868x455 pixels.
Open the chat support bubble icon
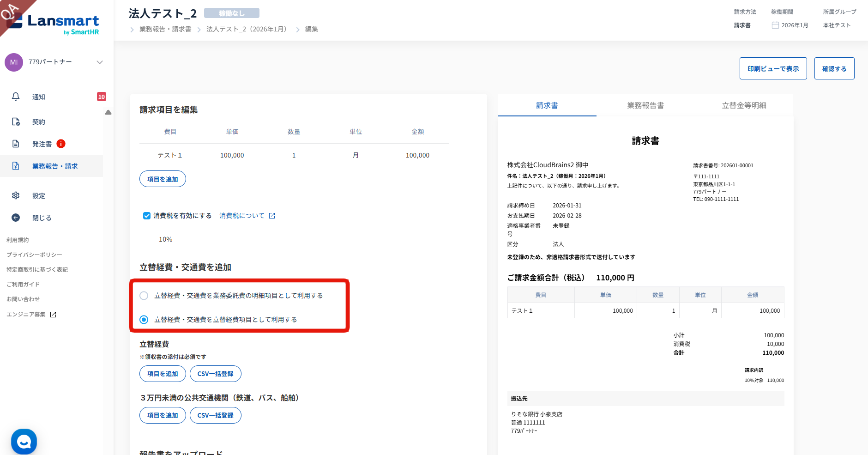coord(24,442)
